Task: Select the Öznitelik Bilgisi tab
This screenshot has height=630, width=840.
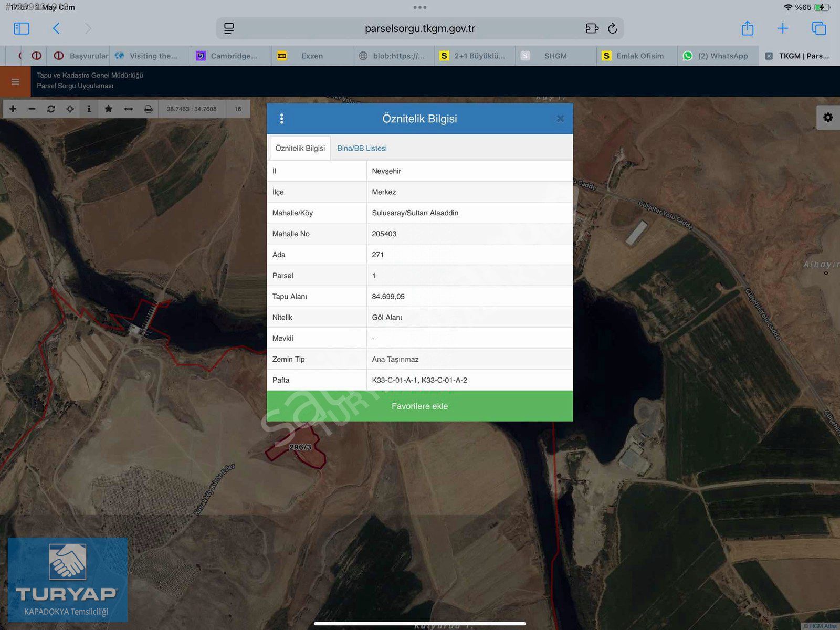Action: [x=300, y=148]
